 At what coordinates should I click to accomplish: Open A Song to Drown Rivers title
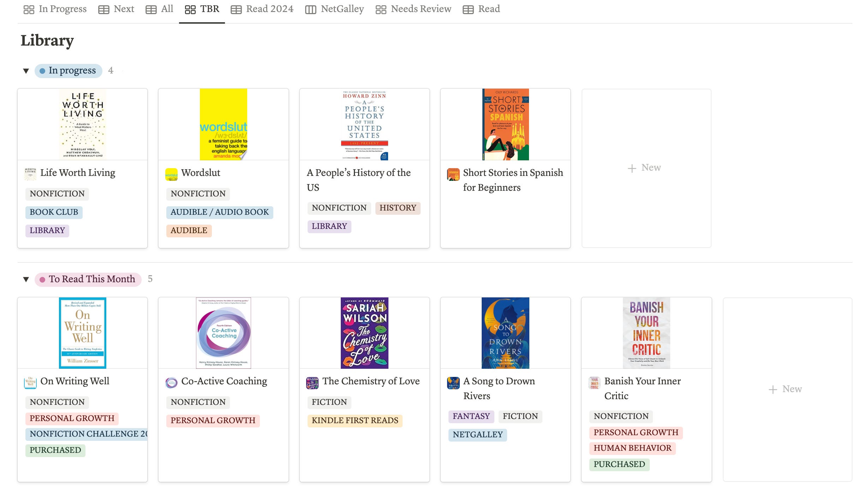click(499, 388)
